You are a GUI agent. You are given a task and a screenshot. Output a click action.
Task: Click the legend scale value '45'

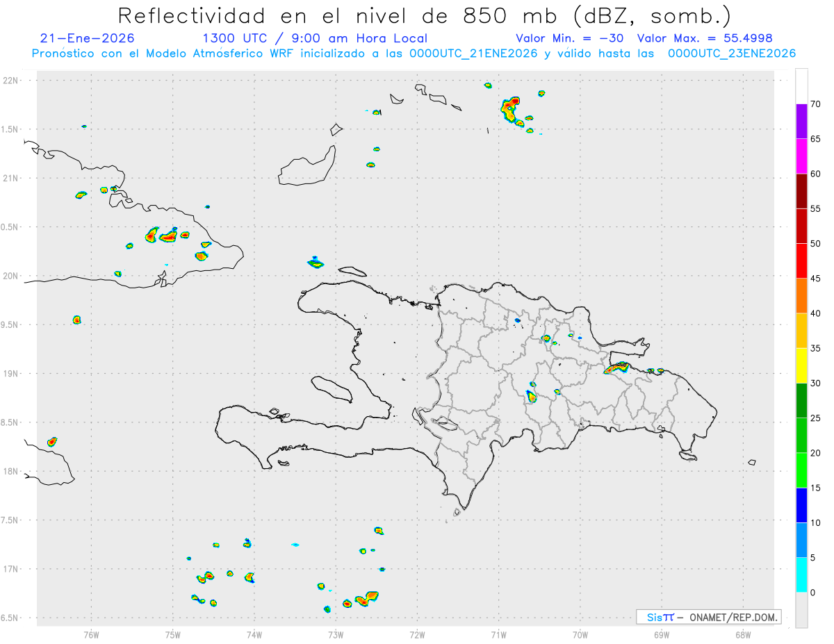[816, 279]
